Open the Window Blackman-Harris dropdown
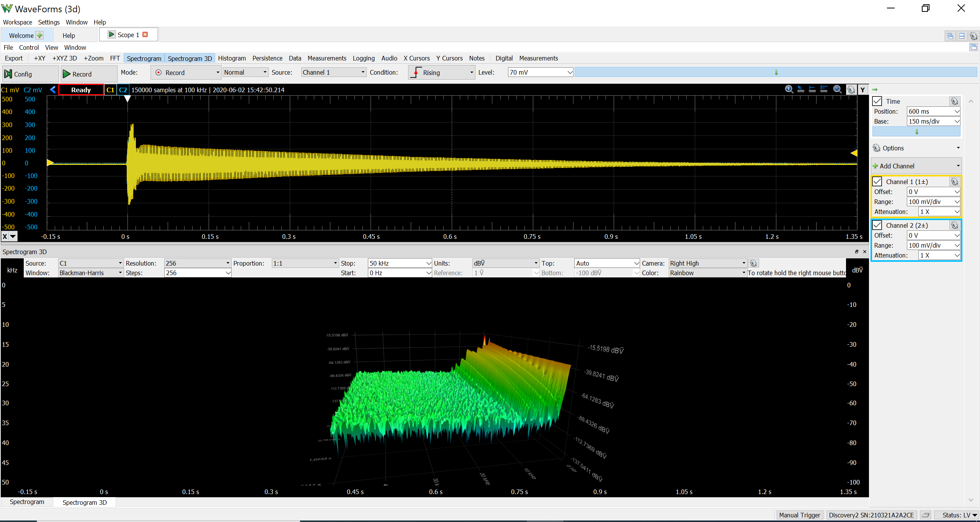 click(x=91, y=273)
